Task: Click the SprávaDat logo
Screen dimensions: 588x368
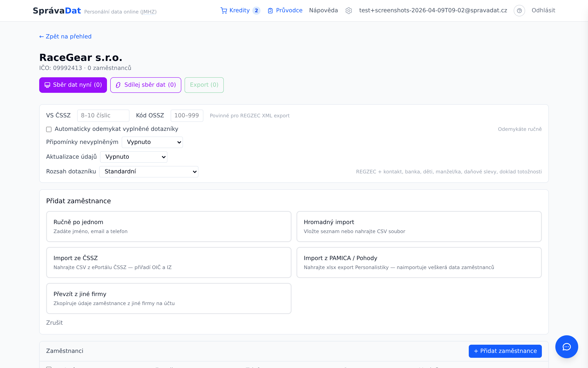Action: pyautogui.click(x=57, y=11)
